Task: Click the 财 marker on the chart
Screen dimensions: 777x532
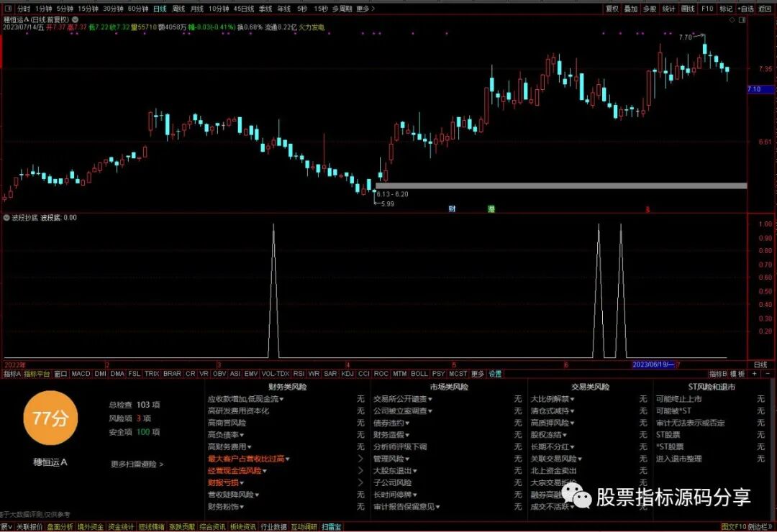Action: click(452, 209)
